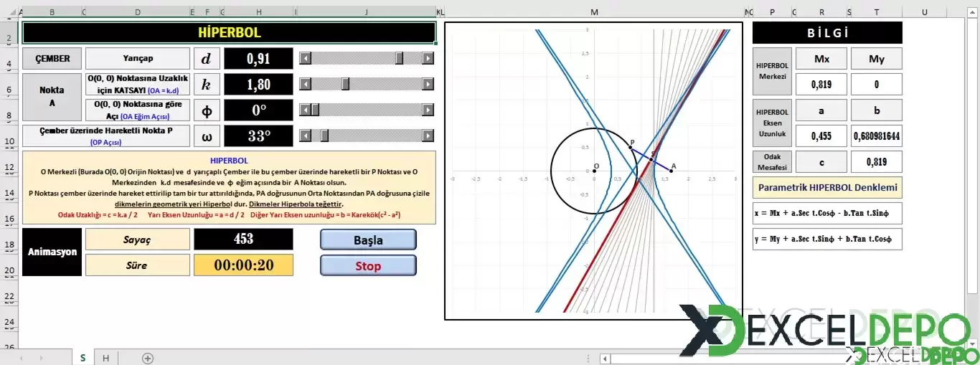Click the ω angle slider thumb
Image resolution: width=980 pixels, height=365 pixels.
coord(324,136)
